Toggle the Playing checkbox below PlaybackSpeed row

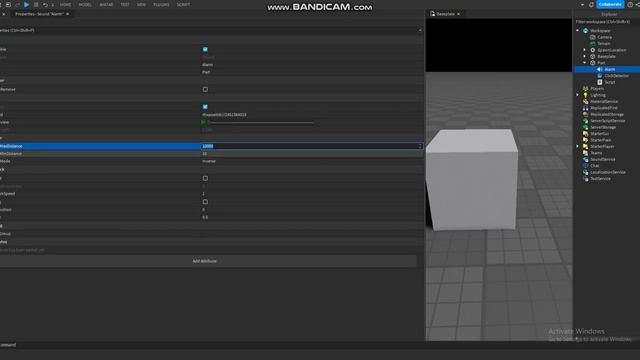pos(205,202)
